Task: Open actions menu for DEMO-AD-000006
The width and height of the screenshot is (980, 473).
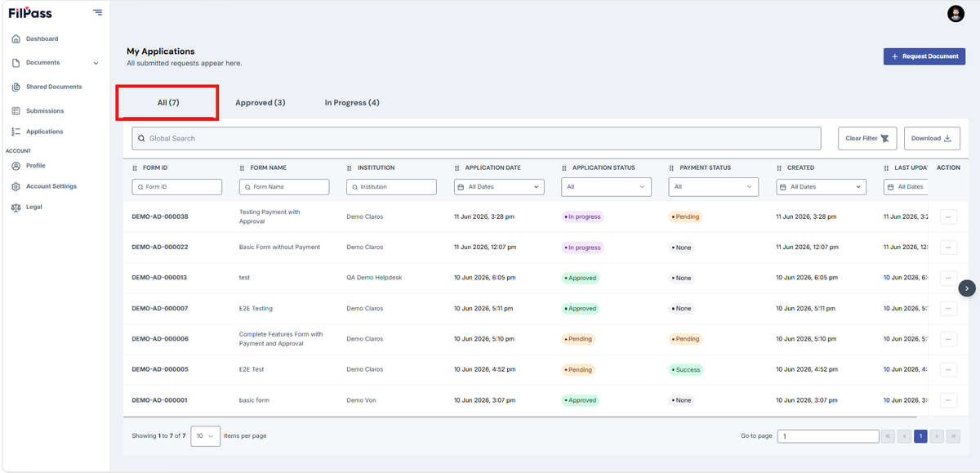Action: (x=948, y=339)
